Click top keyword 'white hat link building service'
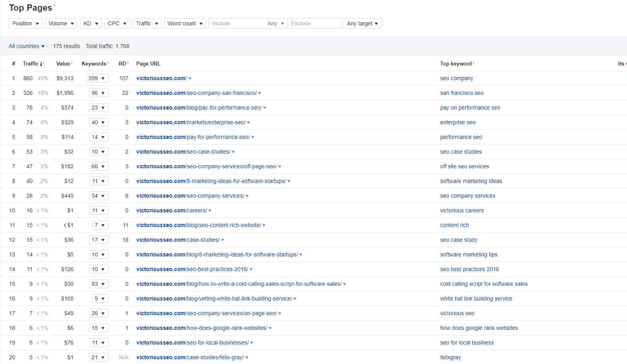The image size is (627, 364). click(x=476, y=299)
